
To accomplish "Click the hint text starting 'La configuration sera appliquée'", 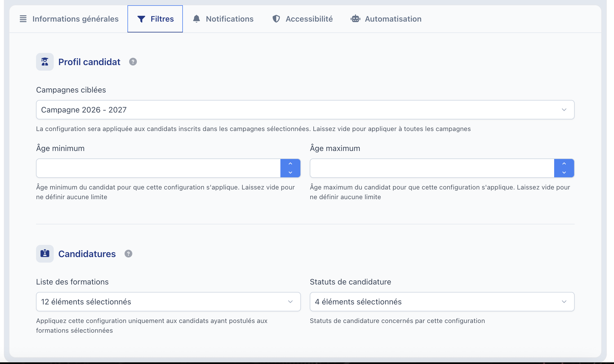I will pyautogui.click(x=253, y=129).
